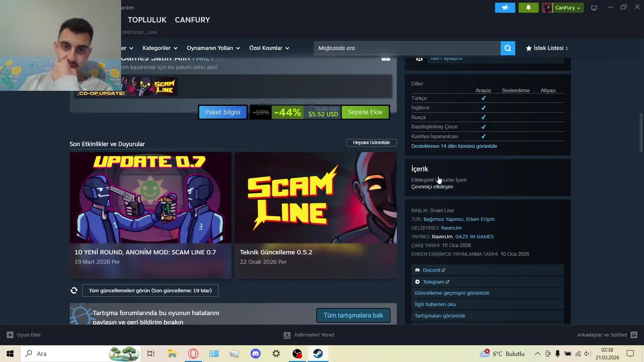The image size is (644, 362).
Task: Open İstek Listesi wishlist
Action: click(x=547, y=48)
